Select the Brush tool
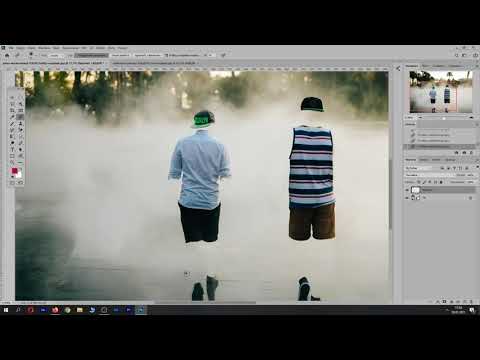The height and width of the screenshot is (360, 480). 12,123
